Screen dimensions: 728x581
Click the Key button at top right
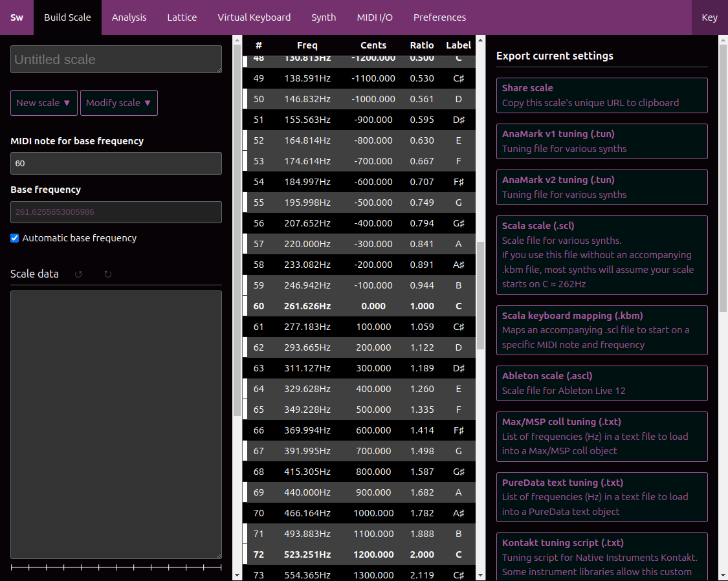709,17
